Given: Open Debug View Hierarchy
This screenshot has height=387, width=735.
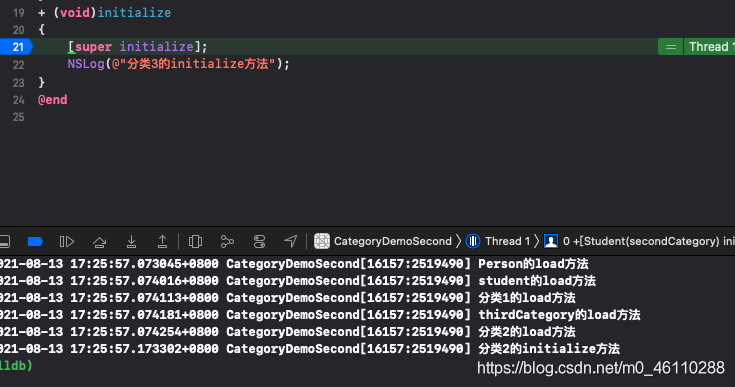Looking at the screenshot, I should pyautogui.click(x=195, y=242).
